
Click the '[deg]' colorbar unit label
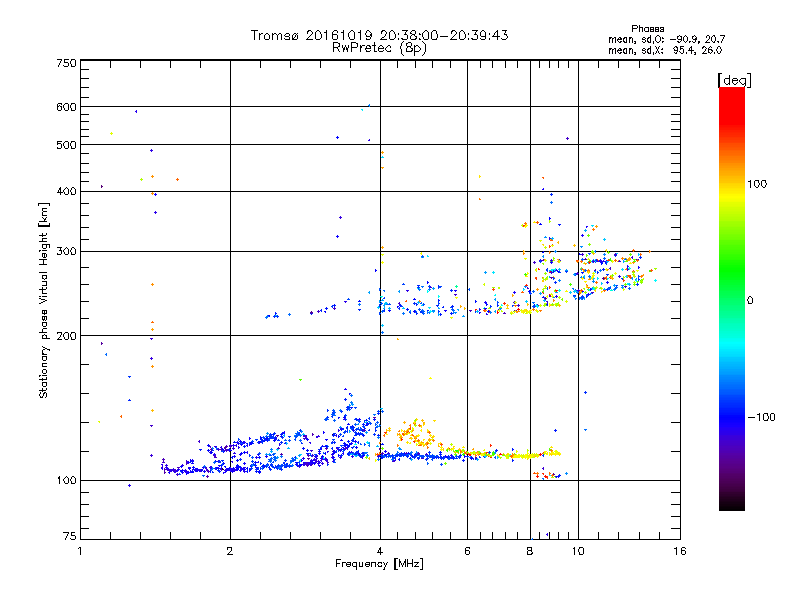(x=734, y=80)
